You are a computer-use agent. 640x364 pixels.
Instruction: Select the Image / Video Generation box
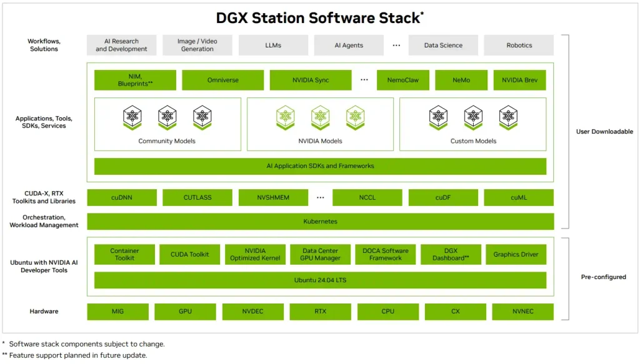(x=197, y=45)
